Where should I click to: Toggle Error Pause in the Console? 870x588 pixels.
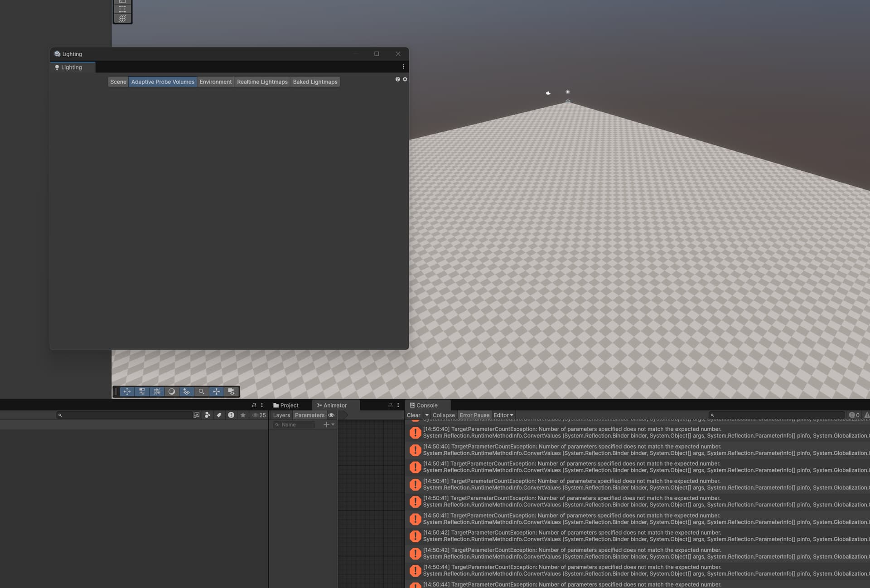click(x=474, y=415)
